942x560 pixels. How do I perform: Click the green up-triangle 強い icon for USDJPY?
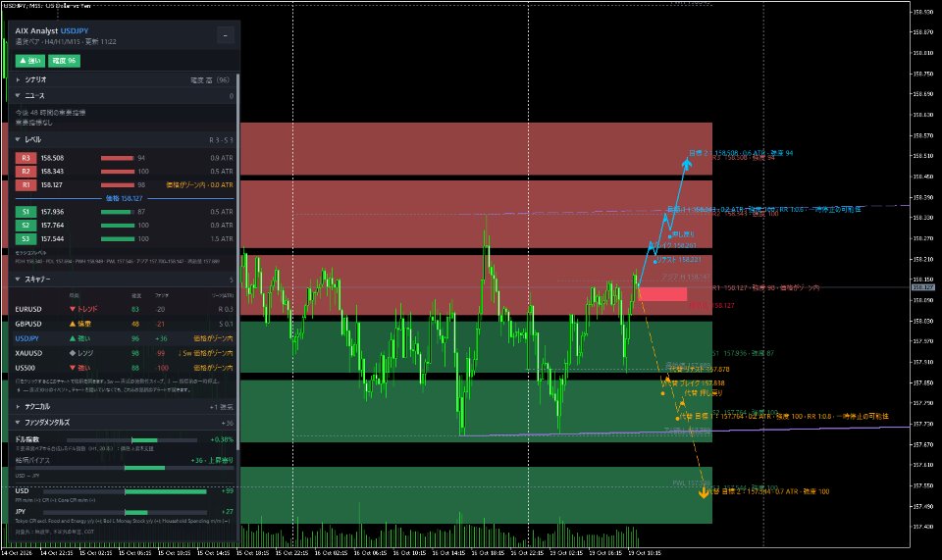[x=73, y=338]
